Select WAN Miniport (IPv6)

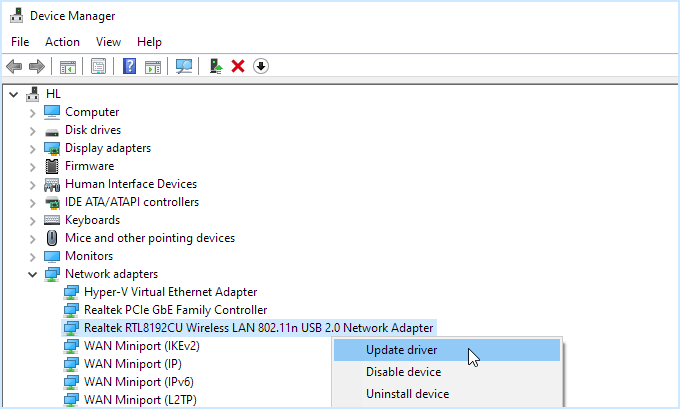coord(139,382)
